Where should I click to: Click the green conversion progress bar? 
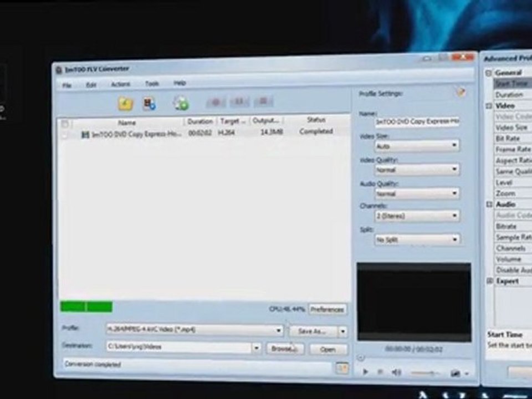pyautogui.click(x=86, y=306)
